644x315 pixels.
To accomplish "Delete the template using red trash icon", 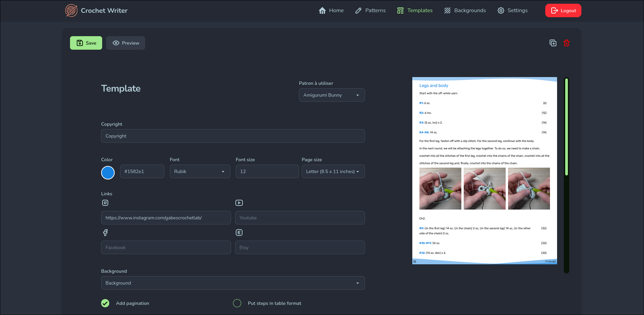I will click(567, 43).
